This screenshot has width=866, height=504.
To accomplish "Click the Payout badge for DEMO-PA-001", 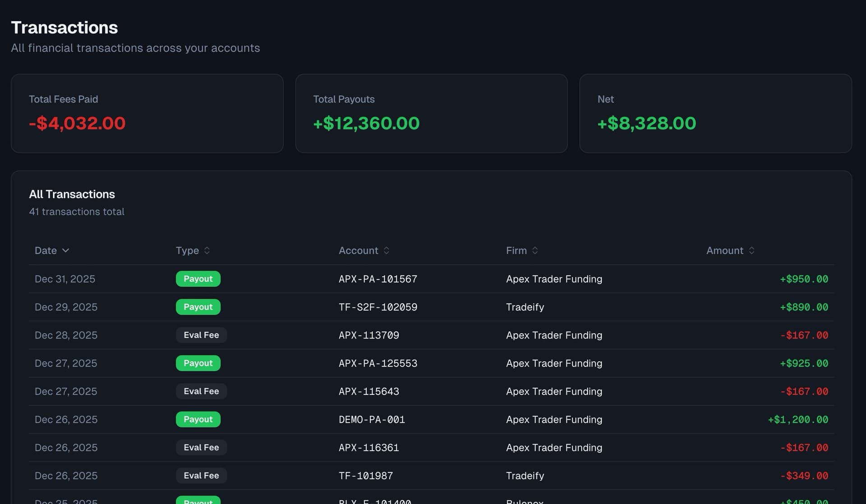I will [x=198, y=419].
